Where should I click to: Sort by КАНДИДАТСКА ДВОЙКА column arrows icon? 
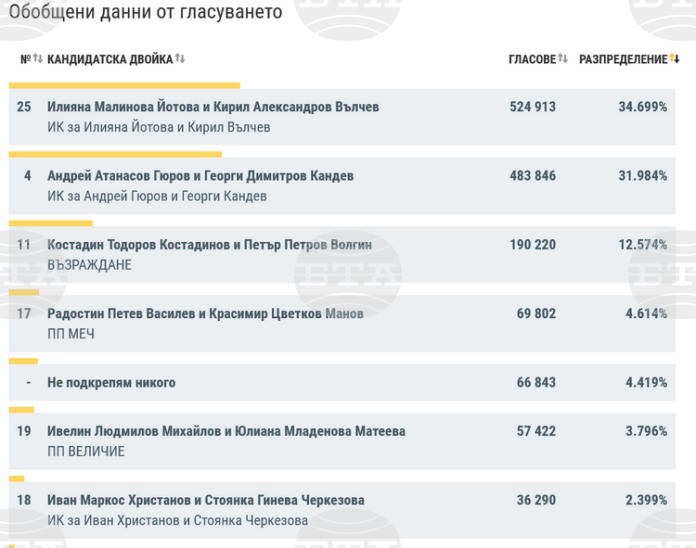pos(180,58)
